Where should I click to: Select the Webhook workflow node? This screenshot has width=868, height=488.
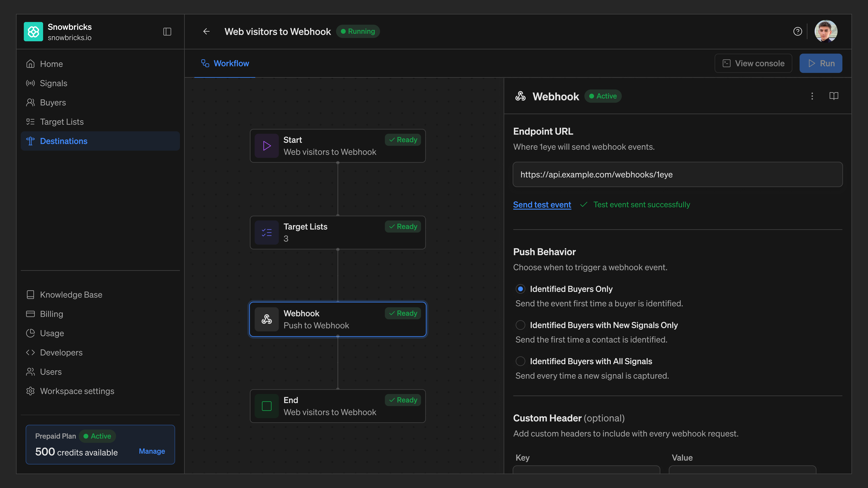pos(338,319)
